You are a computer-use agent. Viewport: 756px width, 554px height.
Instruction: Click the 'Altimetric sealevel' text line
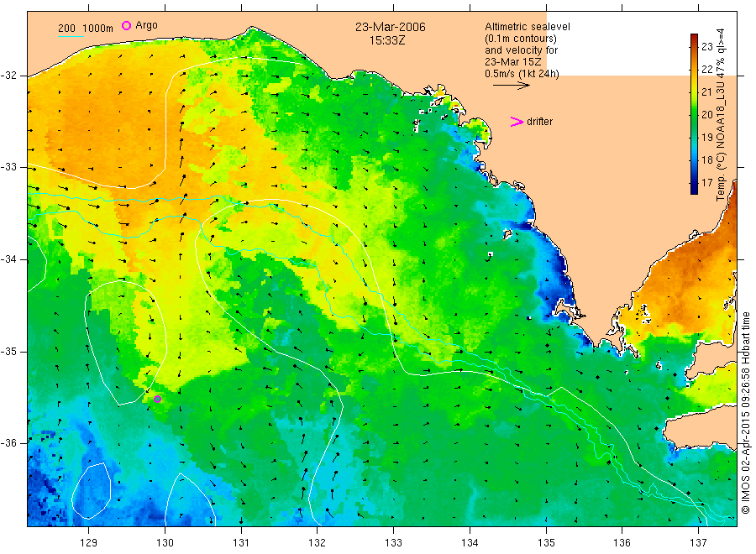pyautogui.click(x=528, y=27)
